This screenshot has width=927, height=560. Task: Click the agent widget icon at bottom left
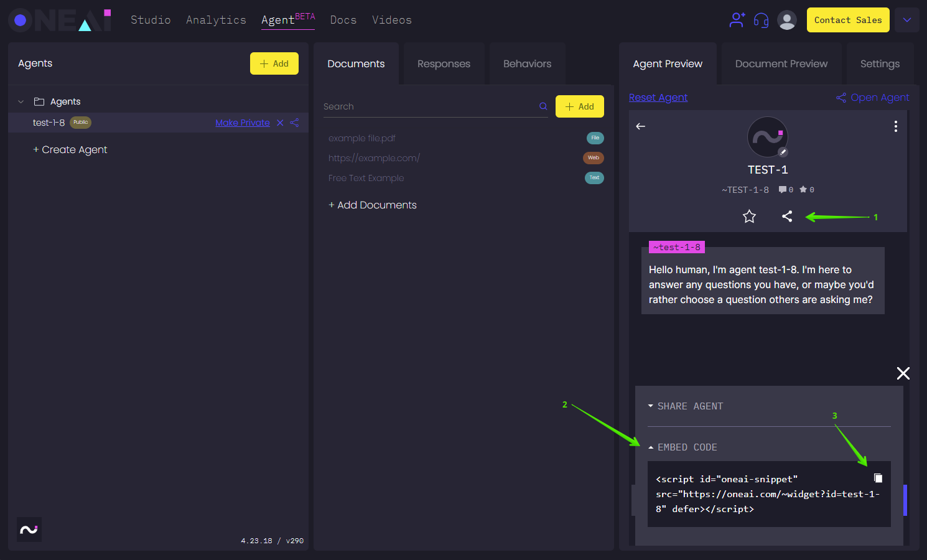(x=29, y=530)
